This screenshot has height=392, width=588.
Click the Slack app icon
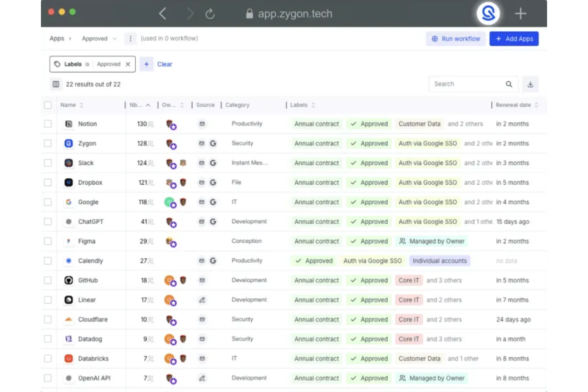[x=68, y=163]
